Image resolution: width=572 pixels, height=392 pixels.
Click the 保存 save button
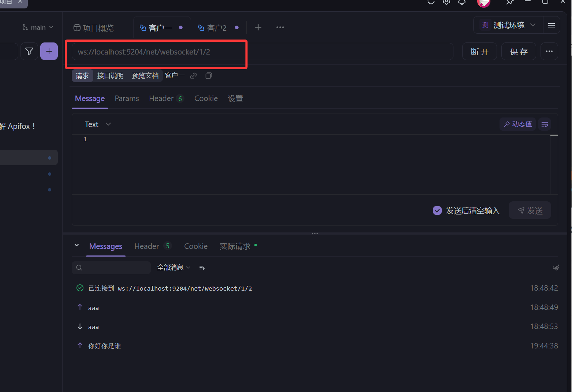click(x=519, y=52)
